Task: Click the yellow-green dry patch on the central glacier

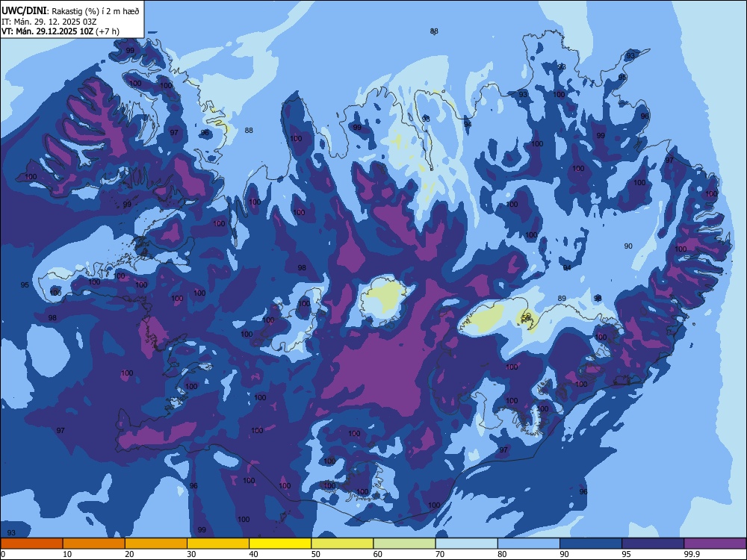Action: pyautogui.click(x=387, y=296)
